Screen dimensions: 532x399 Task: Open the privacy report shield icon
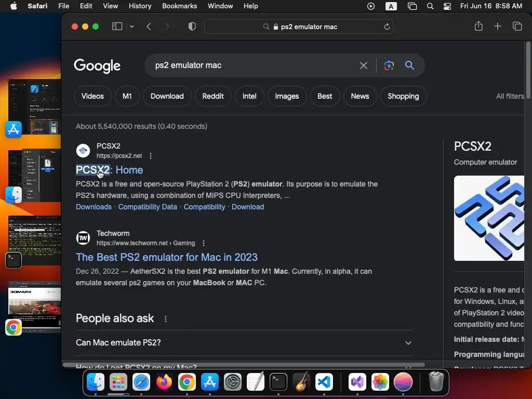point(192,26)
